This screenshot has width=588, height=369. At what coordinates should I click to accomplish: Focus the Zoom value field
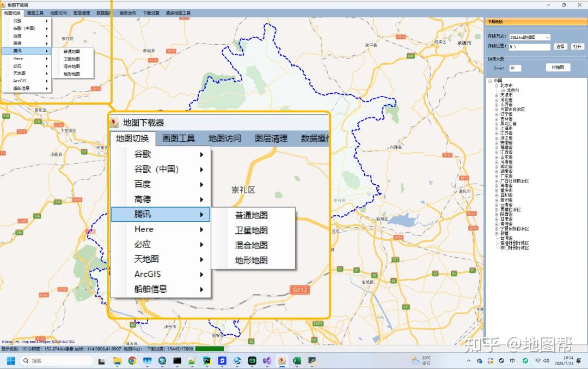(x=515, y=68)
